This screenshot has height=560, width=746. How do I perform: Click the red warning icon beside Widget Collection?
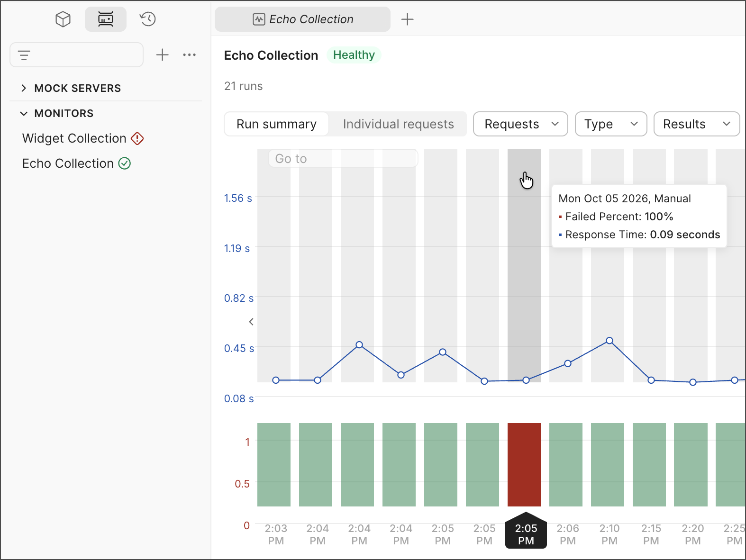137,138
